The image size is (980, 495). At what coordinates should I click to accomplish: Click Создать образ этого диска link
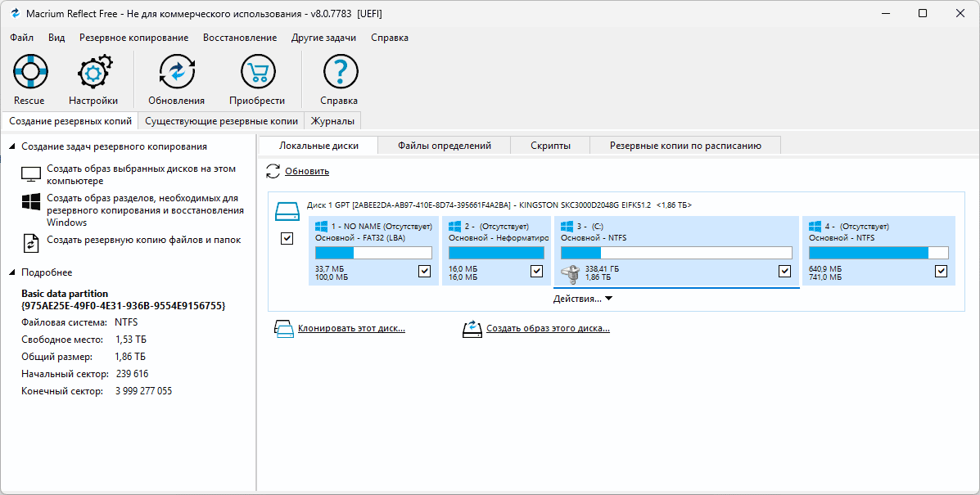coord(548,328)
